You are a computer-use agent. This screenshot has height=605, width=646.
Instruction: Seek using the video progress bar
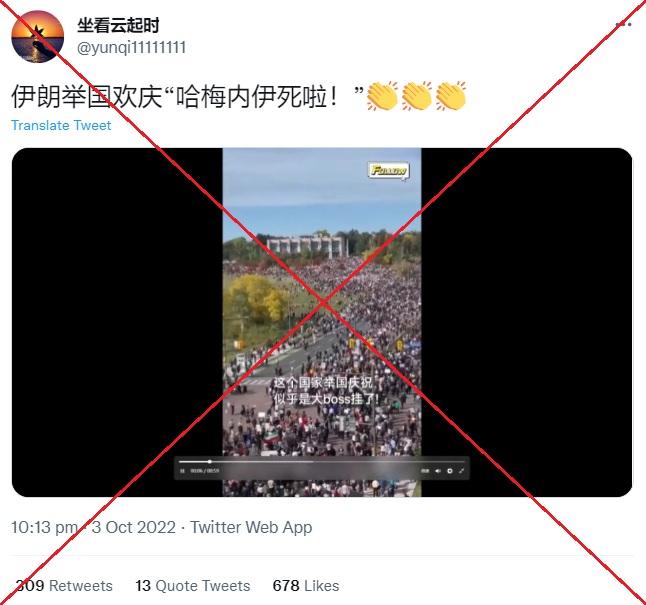321,462
